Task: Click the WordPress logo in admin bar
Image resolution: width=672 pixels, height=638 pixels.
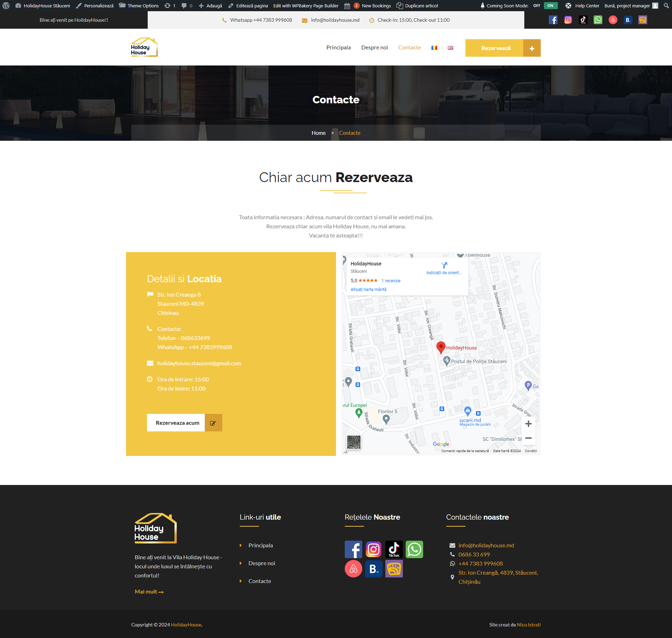Action: tap(6, 6)
